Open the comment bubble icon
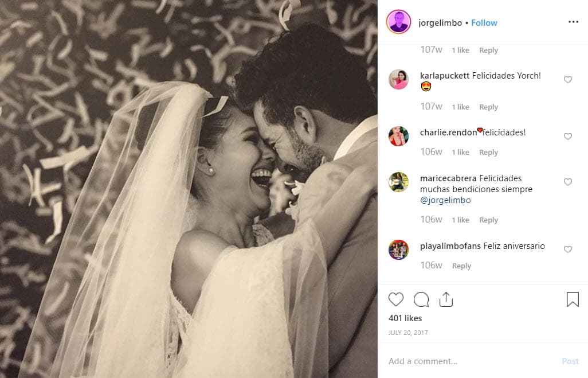 [x=421, y=299]
